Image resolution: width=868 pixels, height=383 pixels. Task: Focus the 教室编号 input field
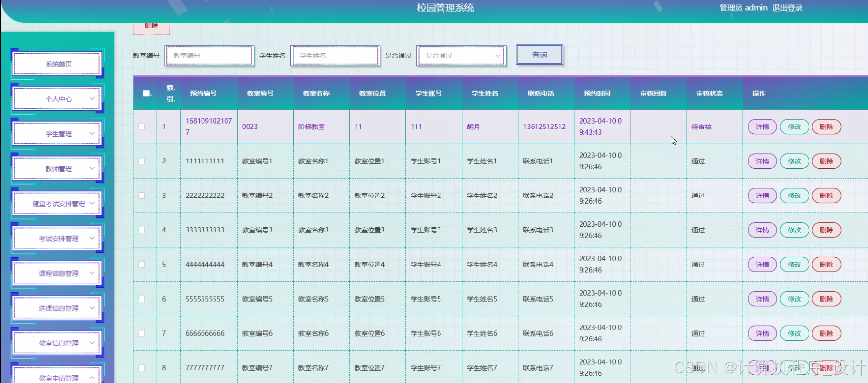[x=209, y=56]
